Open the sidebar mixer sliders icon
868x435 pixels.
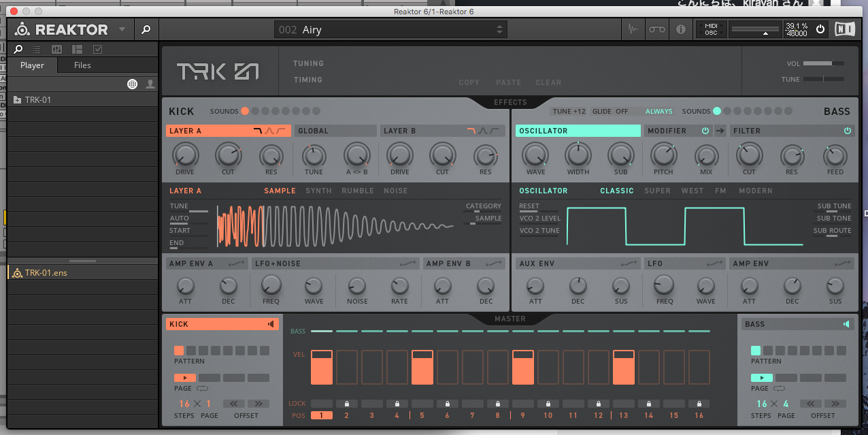click(x=57, y=49)
